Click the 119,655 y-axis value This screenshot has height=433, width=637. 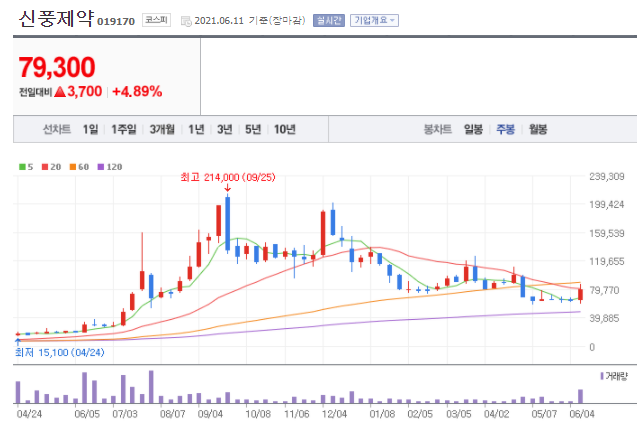pos(607,261)
